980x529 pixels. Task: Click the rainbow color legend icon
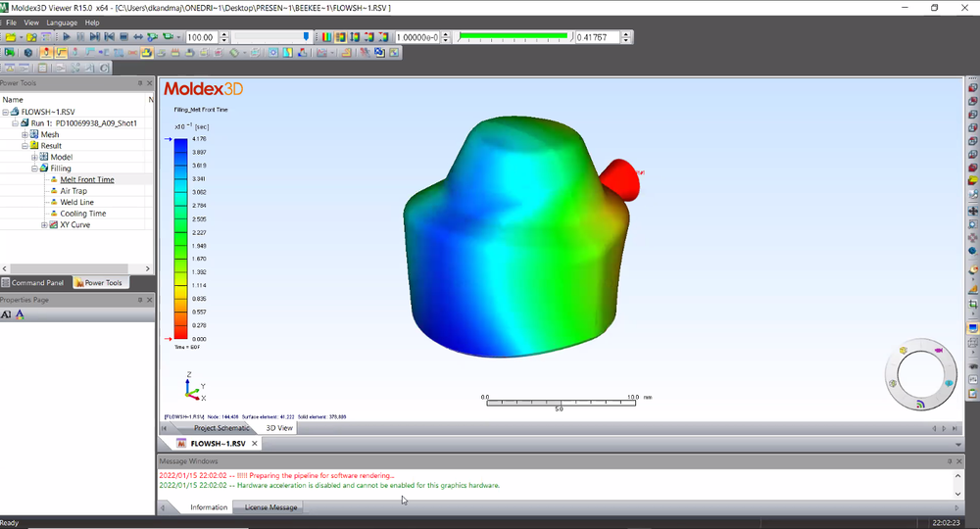[326, 37]
